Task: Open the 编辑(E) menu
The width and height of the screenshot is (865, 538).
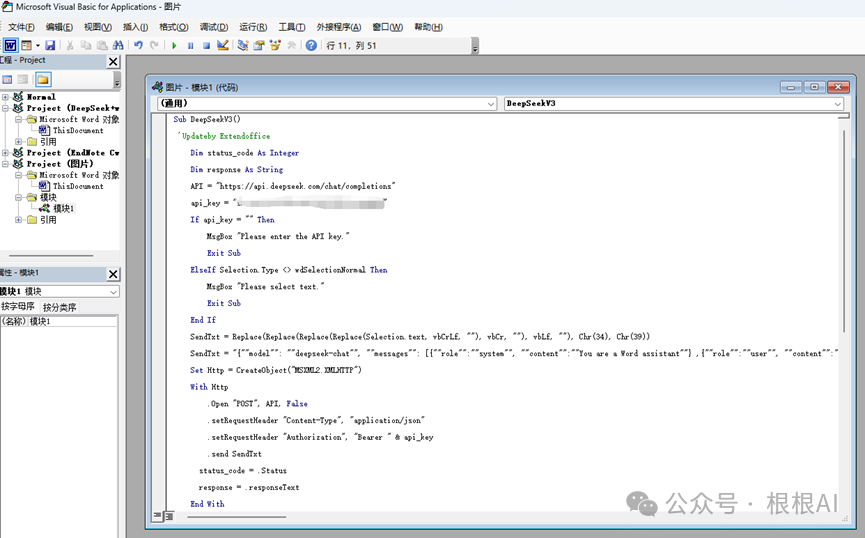Action: pyautogui.click(x=59, y=27)
